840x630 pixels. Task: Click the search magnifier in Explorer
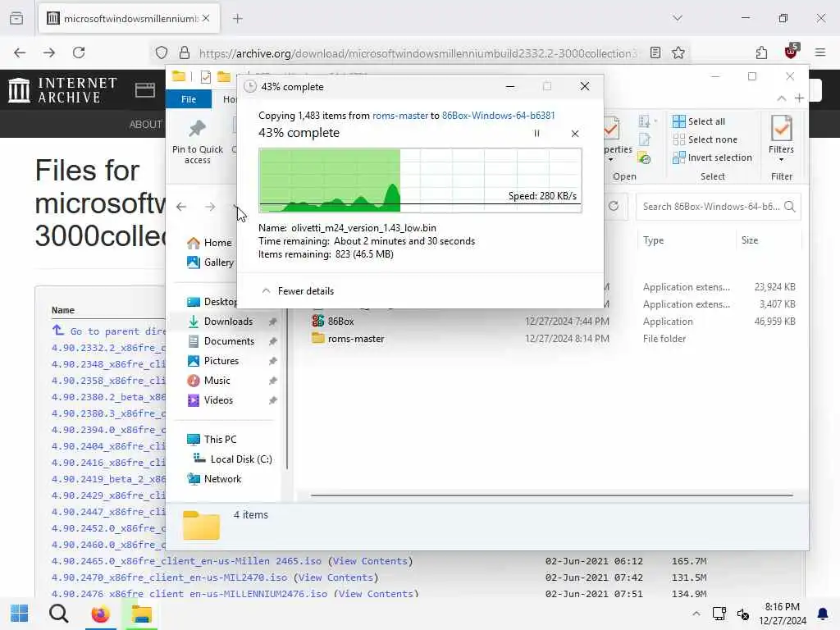click(x=790, y=207)
